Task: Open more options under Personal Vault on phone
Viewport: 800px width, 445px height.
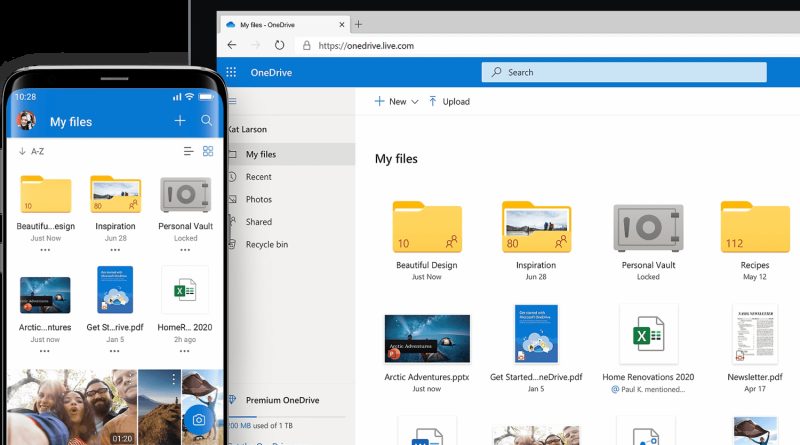Action: tap(185, 250)
